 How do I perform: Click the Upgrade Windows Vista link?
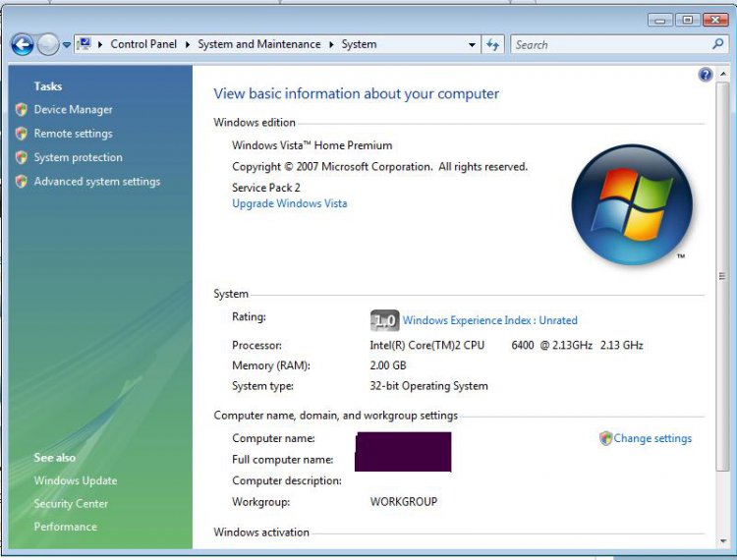coord(290,203)
